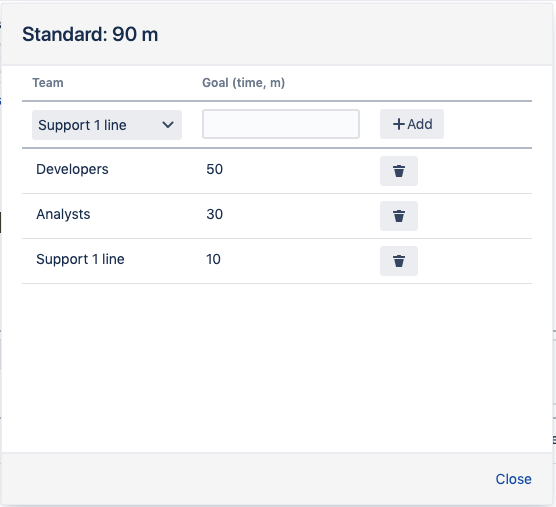Viewport: 556px width, 507px height.
Task: Select the Team column header
Action: tap(48, 83)
